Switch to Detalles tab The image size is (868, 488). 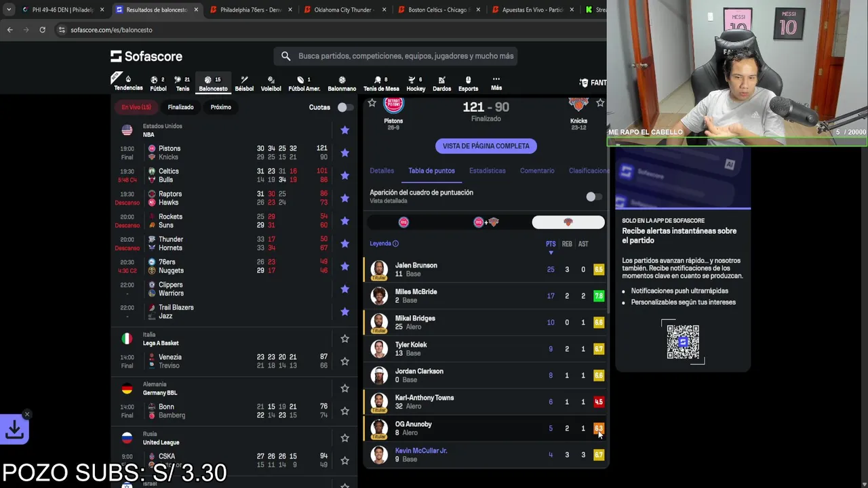click(382, 171)
